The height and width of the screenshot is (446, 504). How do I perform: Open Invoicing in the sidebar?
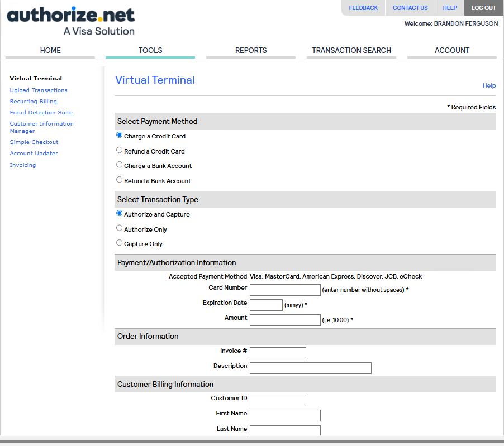click(x=22, y=165)
